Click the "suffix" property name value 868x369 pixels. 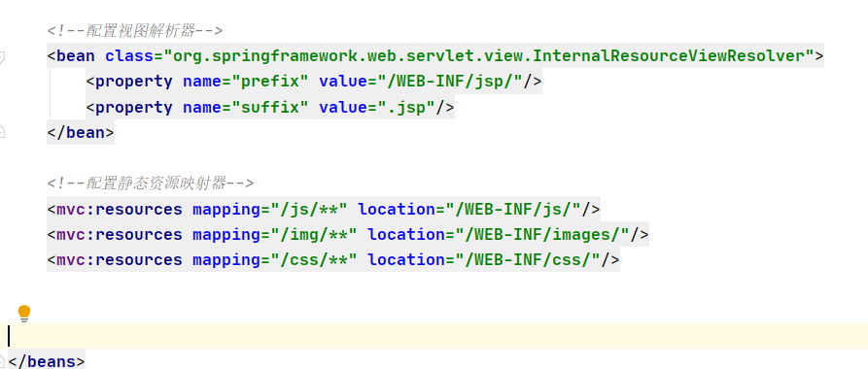pyautogui.click(x=270, y=107)
